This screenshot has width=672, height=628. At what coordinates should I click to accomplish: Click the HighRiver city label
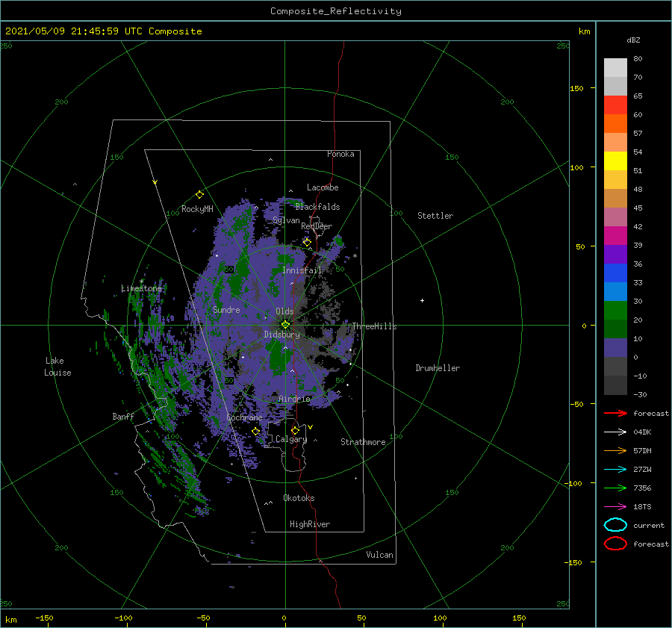click(310, 524)
